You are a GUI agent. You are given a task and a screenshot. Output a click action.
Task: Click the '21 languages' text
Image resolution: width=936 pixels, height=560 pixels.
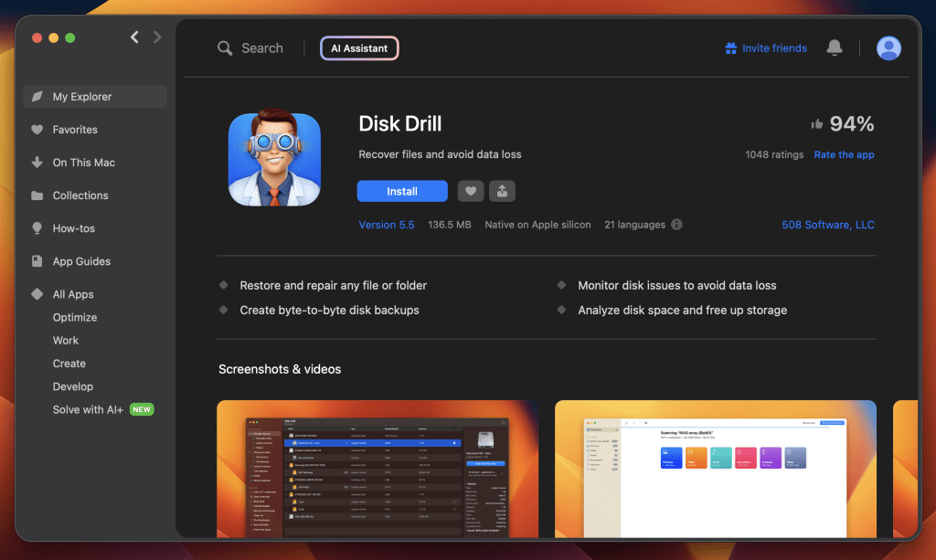coord(634,225)
